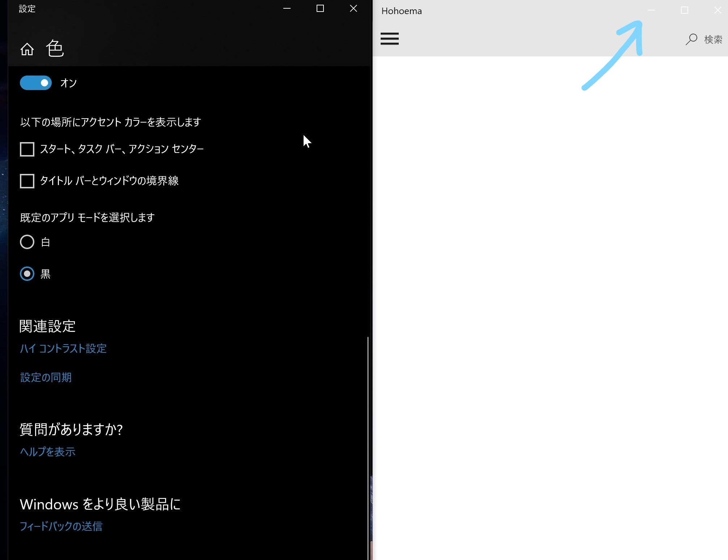This screenshot has height=560, width=728.
Task: Select 白 as the default app mode
Action: [27, 242]
